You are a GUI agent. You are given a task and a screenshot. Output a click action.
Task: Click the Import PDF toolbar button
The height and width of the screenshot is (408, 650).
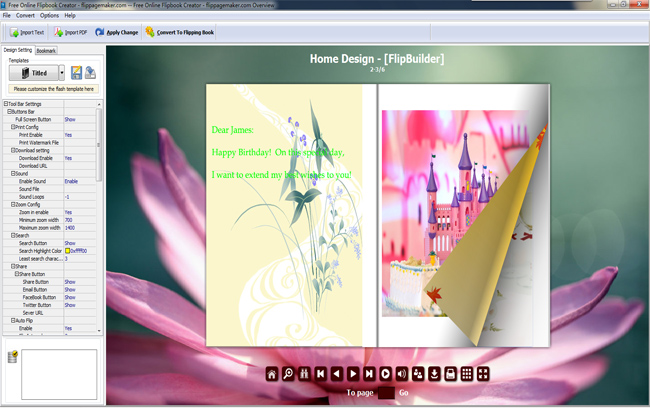[x=71, y=32]
